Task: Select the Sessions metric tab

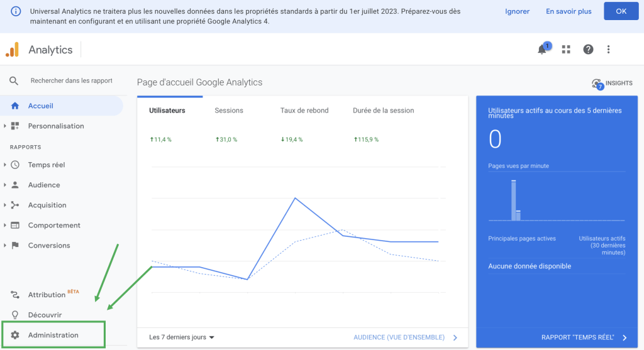Action: tap(229, 111)
